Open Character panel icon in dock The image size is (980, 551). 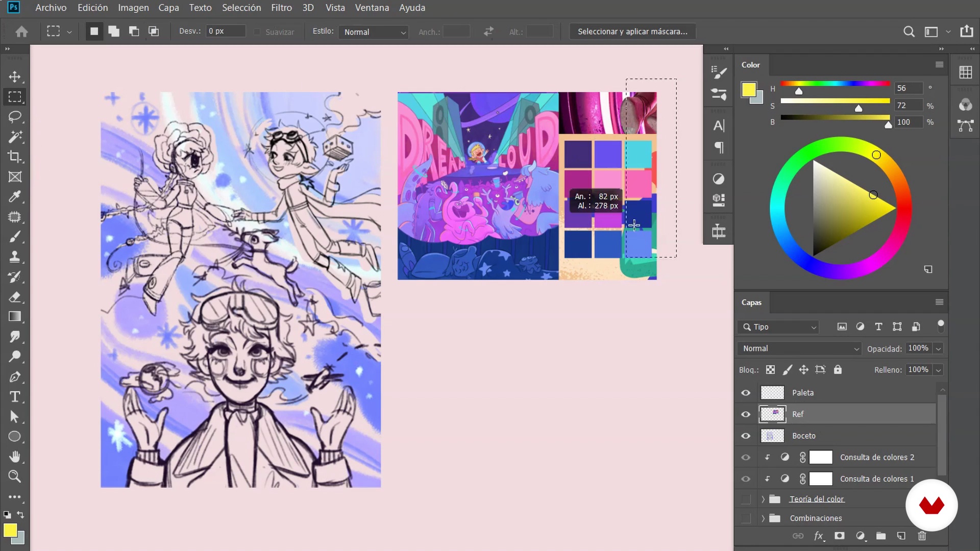(x=719, y=126)
